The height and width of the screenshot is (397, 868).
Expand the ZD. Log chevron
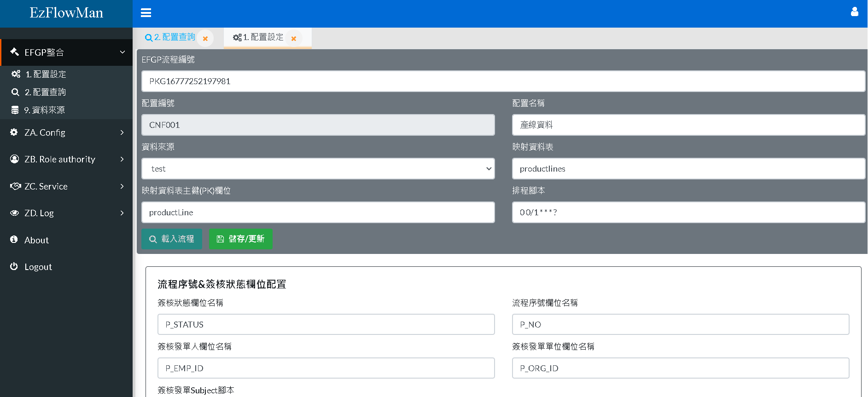(122, 213)
